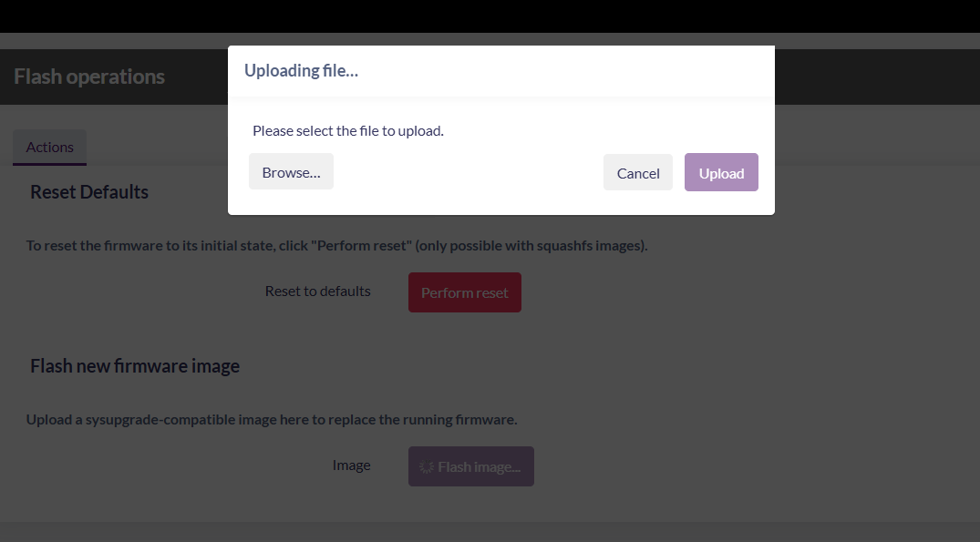This screenshot has width=980, height=542.
Task: Click the "Uploading file…" dialog title
Action: pyautogui.click(x=301, y=71)
